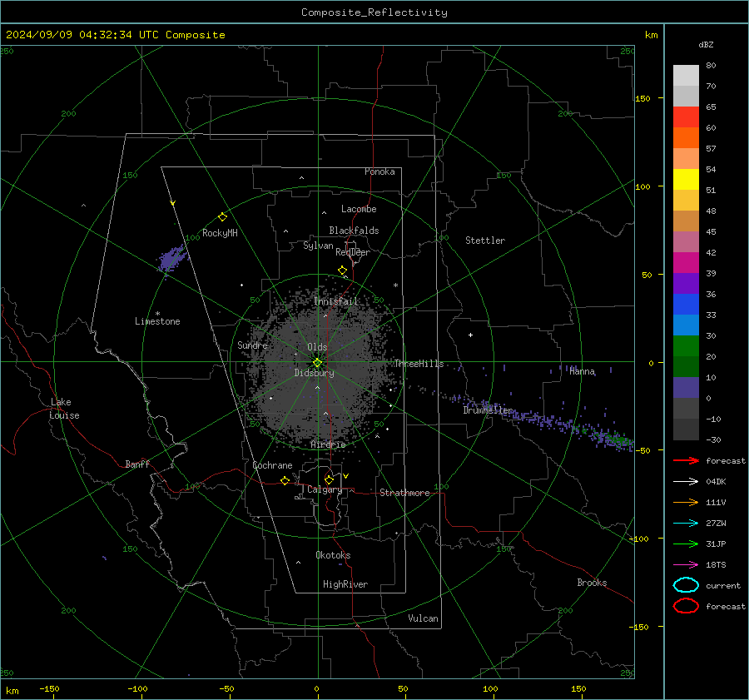Click the Composite_Reflectivity title
This screenshot has width=749, height=700.
pyautogui.click(x=374, y=12)
